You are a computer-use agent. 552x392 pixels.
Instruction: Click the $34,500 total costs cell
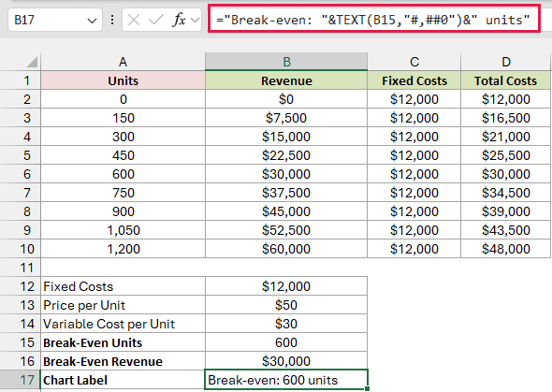click(x=505, y=193)
